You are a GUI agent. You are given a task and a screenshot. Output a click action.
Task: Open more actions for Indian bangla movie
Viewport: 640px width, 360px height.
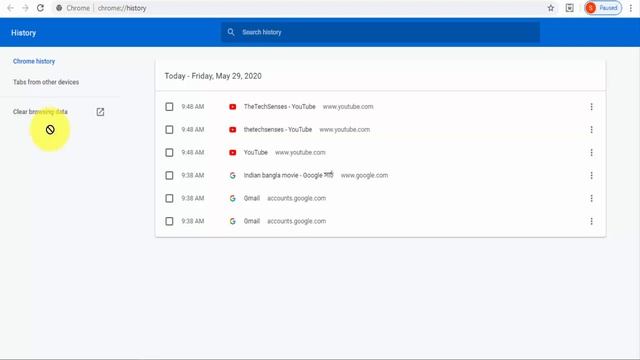591,175
